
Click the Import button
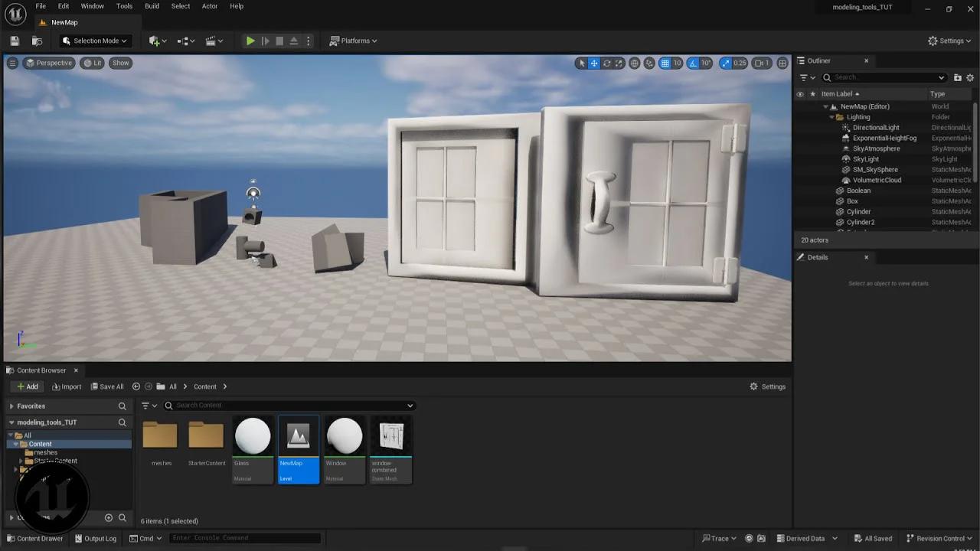click(67, 386)
